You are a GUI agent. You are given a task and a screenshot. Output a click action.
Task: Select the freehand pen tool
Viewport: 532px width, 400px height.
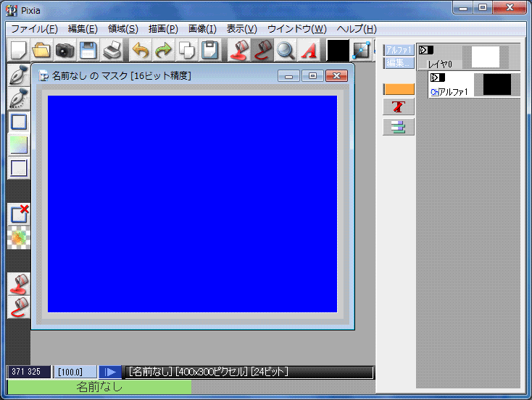click(x=19, y=75)
